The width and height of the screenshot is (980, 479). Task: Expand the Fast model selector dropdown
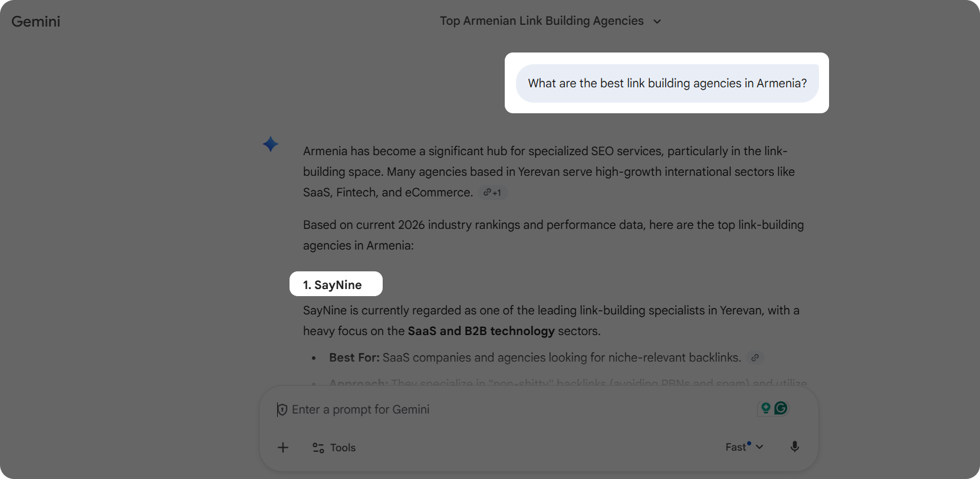pyautogui.click(x=744, y=447)
